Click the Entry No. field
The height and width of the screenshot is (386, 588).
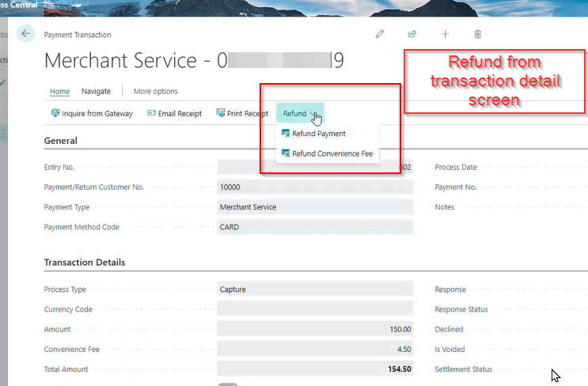[315, 167]
